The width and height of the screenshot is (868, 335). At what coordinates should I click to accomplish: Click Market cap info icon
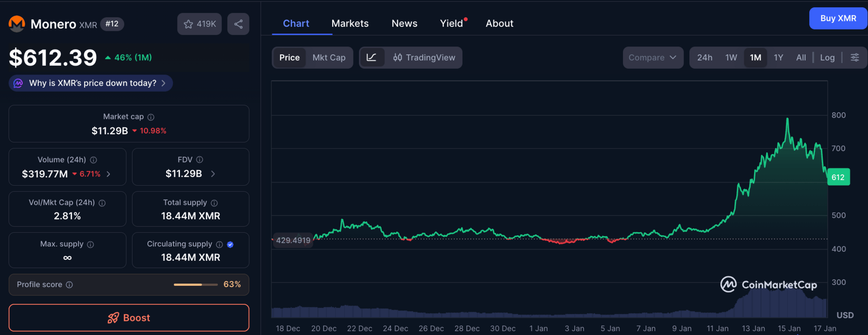(151, 117)
